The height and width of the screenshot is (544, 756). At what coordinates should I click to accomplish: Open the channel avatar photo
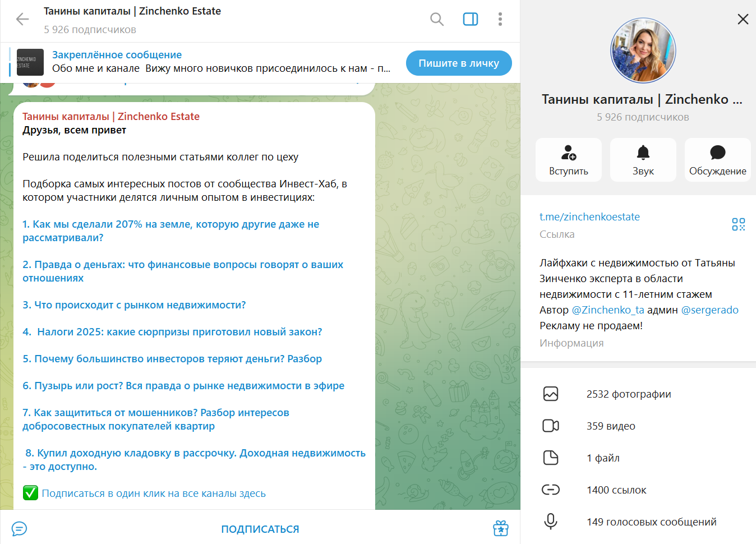(x=643, y=50)
